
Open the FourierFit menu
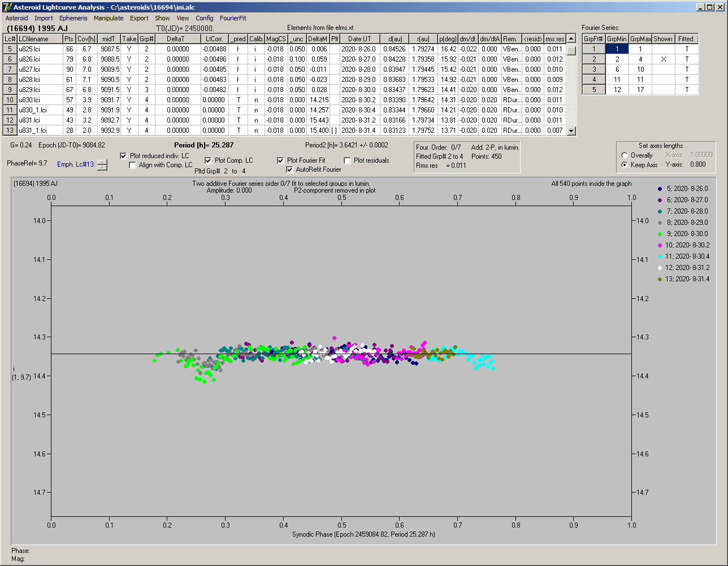point(233,18)
